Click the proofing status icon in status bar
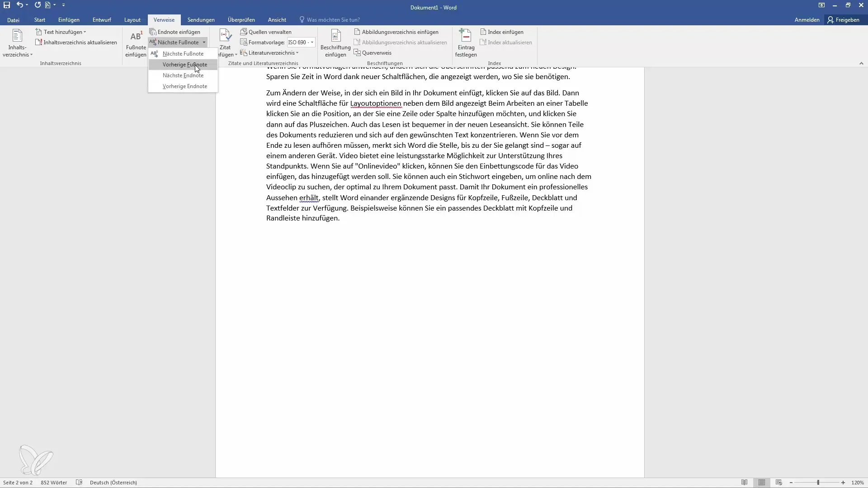The height and width of the screenshot is (488, 868). (79, 483)
